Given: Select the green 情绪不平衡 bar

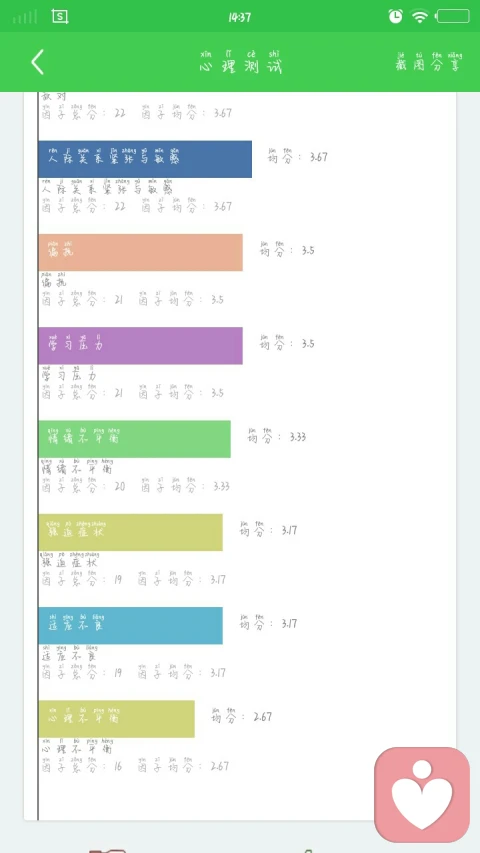Looking at the screenshot, I should coord(134,439).
